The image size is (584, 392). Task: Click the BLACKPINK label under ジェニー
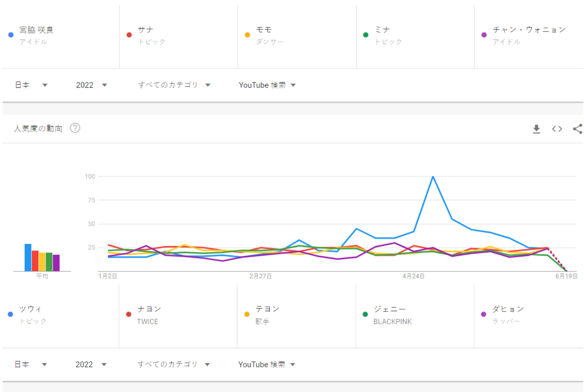pyautogui.click(x=392, y=321)
